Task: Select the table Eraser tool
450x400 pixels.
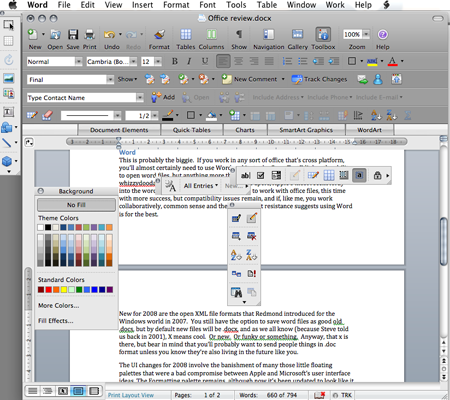Action: pyautogui.click(x=47, y=115)
